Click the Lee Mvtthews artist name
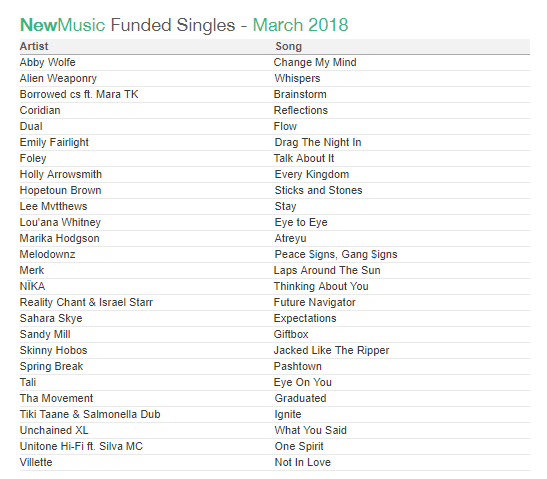This screenshot has width=547, height=479. [x=53, y=207]
